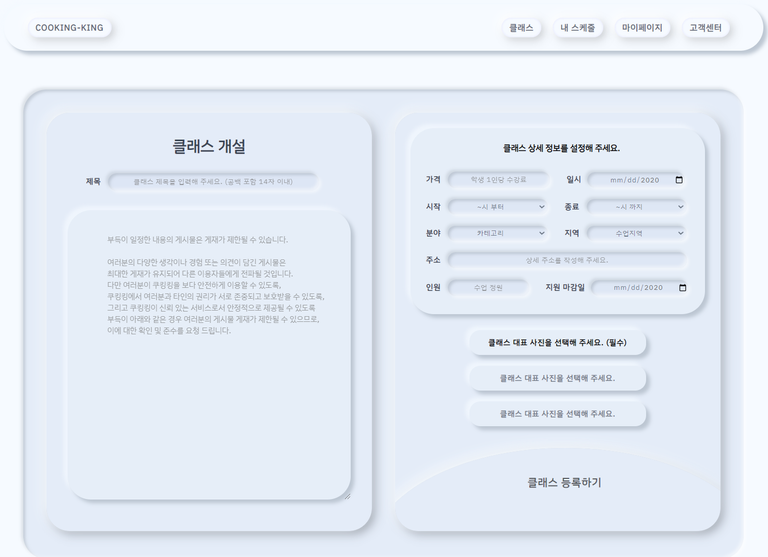
Task: Open the 지역 region dropdown
Action: tap(636, 233)
